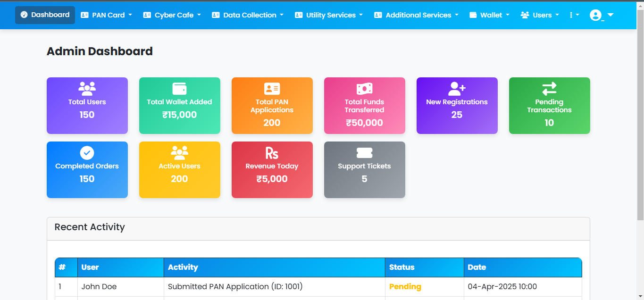Select the Additional Services navigation menu
This screenshot has height=300, width=644.
click(x=416, y=15)
